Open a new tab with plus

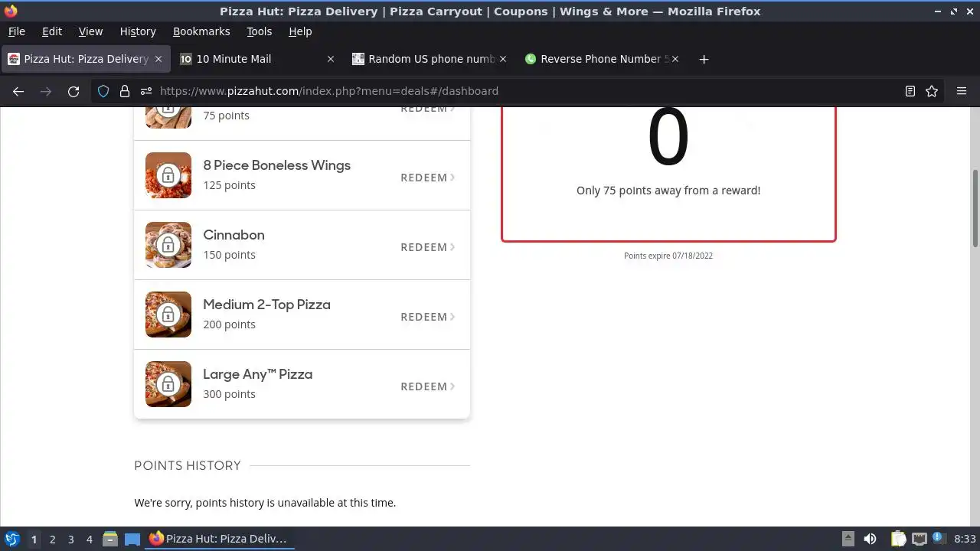(x=704, y=59)
